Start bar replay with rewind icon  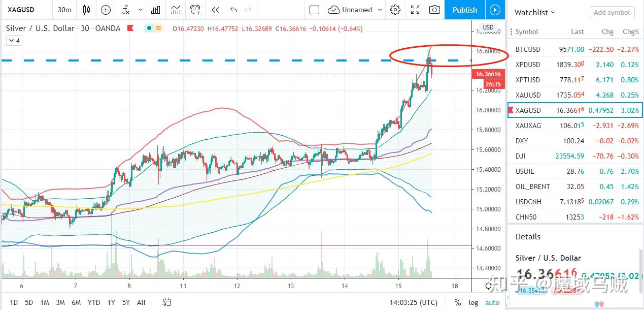click(216, 10)
